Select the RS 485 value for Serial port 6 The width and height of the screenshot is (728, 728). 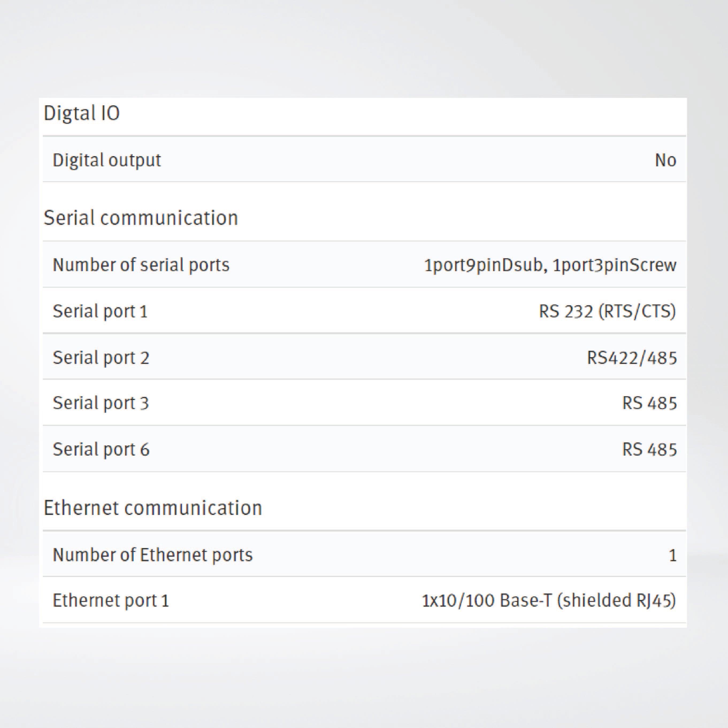(649, 449)
